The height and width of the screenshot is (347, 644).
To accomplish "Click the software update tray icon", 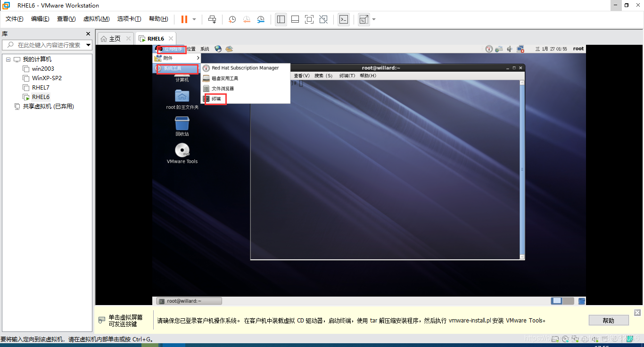I will pos(499,49).
